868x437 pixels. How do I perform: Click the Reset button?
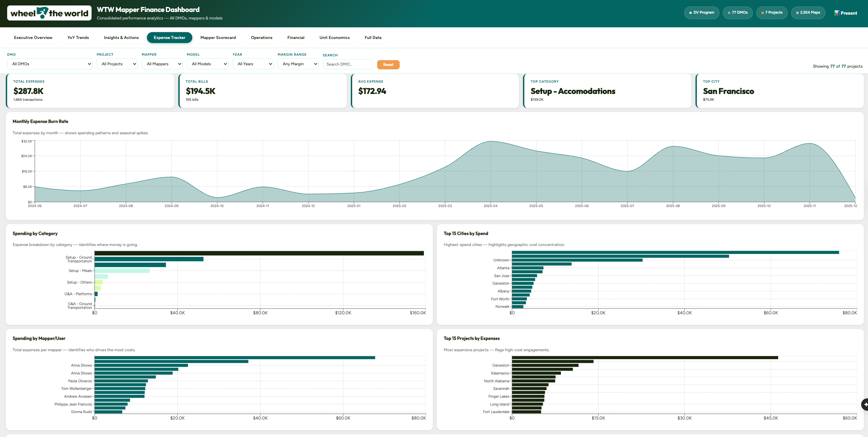pyautogui.click(x=388, y=65)
